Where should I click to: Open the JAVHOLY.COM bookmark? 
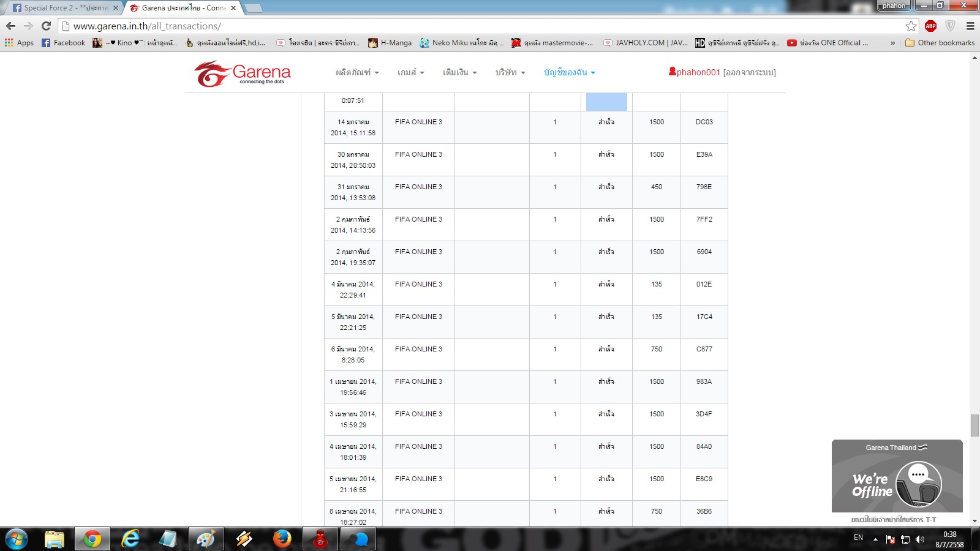(x=646, y=43)
